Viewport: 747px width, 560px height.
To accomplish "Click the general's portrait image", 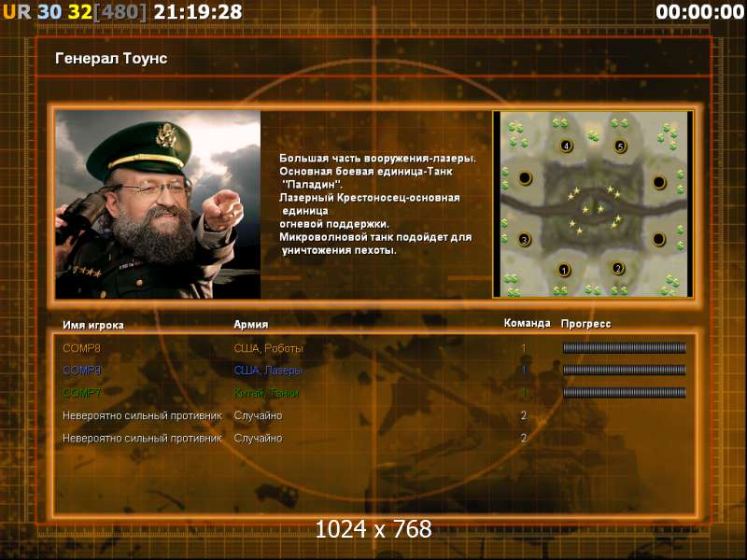I will pos(158,204).
